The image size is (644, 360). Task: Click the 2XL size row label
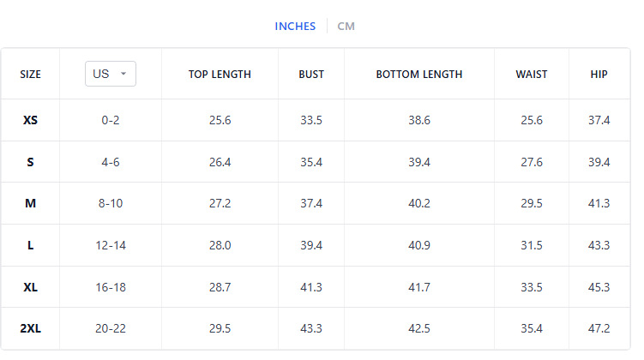(x=30, y=328)
